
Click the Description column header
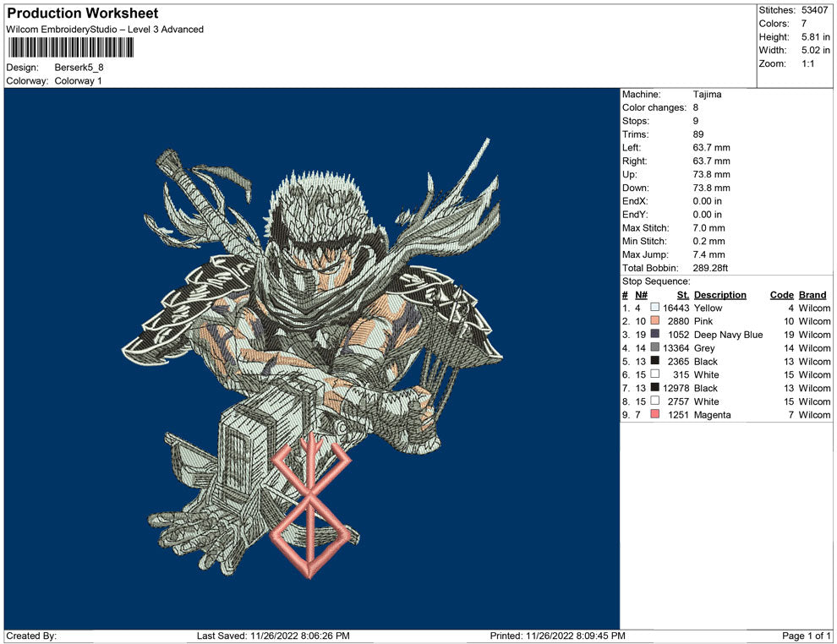(x=719, y=295)
